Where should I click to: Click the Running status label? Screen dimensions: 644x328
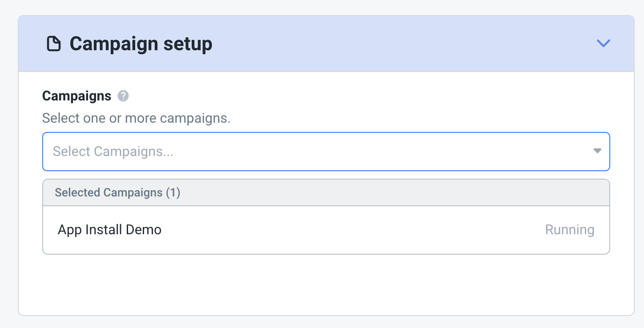pyautogui.click(x=569, y=230)
